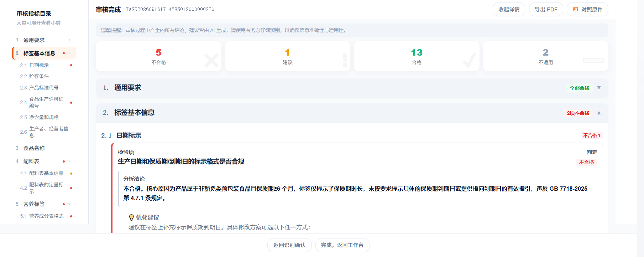The image size is (644, 257).
Task: Click the 温馨提醒 notice banner
Action: [352, 30]
